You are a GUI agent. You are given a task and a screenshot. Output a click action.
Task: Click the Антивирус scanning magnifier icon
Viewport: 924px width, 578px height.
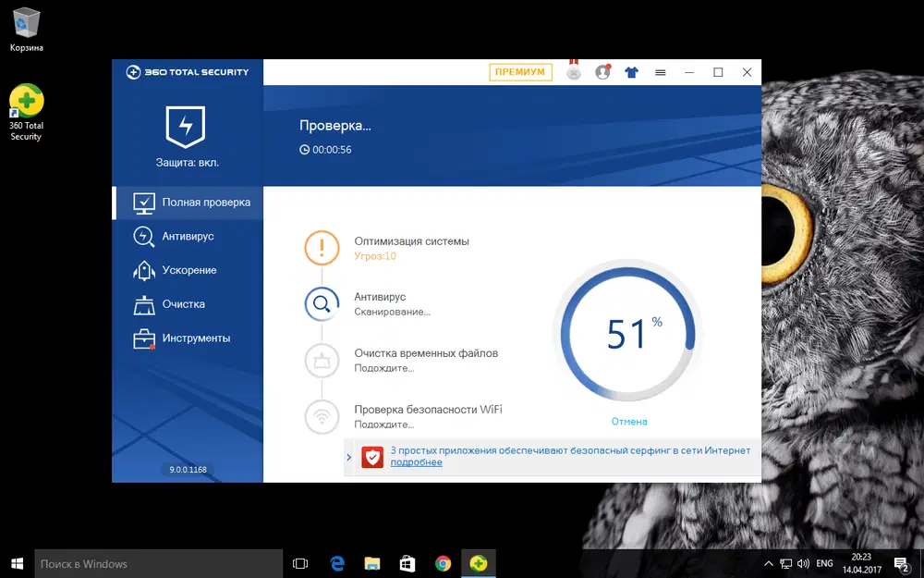322,303
